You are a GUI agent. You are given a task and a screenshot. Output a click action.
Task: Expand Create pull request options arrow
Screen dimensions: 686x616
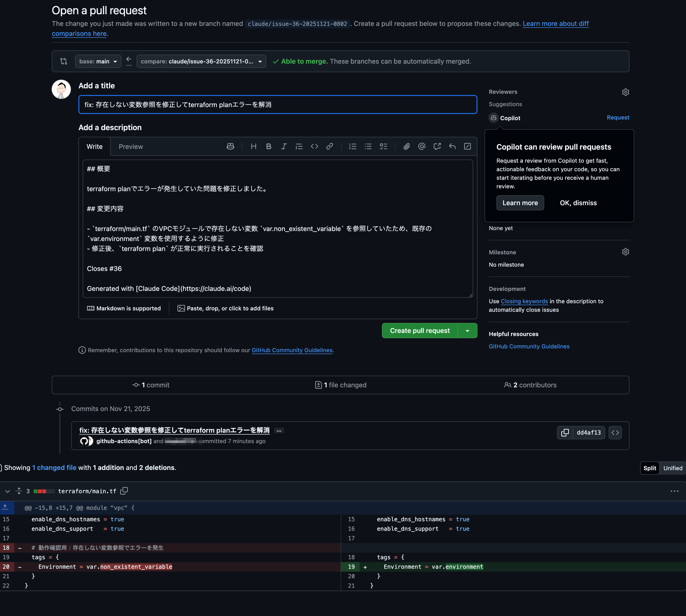tap(467, 331)
